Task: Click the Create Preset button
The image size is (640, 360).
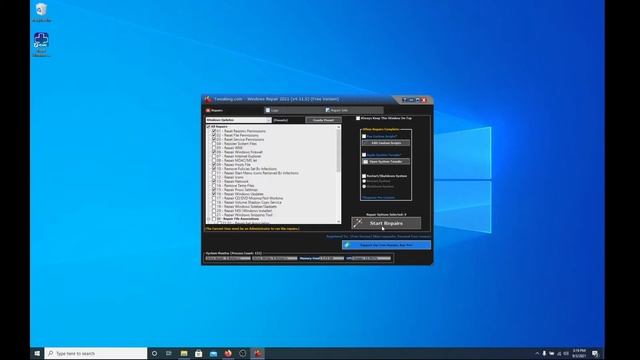Action: pyautogui.click(x=323, y=120)
